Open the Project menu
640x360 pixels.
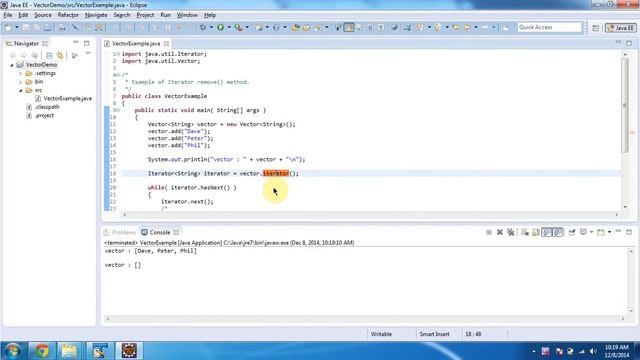click(x=145, y=15)
